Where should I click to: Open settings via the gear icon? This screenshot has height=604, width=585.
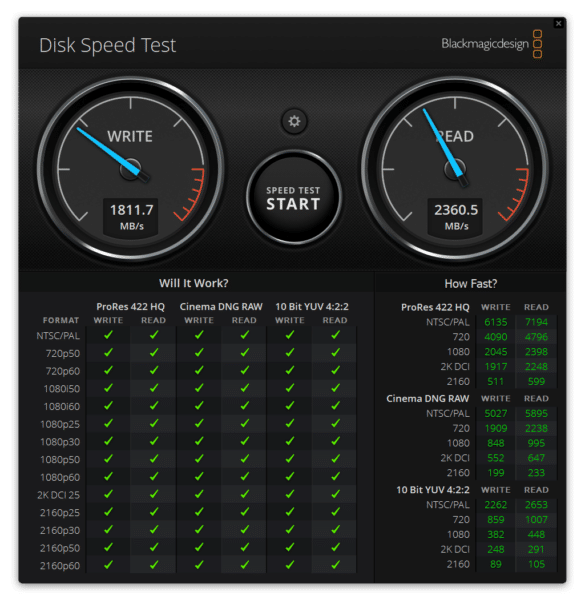coord(294,121)
